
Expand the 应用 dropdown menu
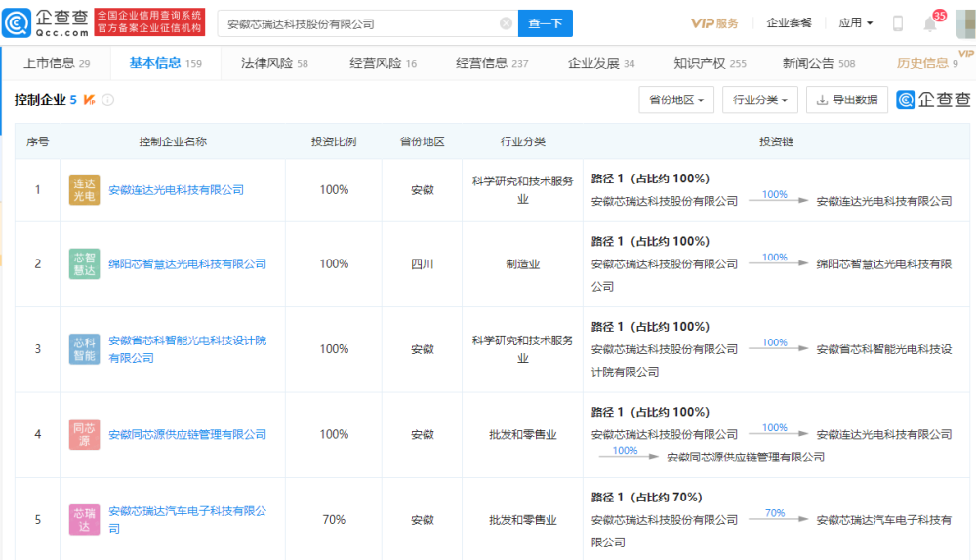855,23
